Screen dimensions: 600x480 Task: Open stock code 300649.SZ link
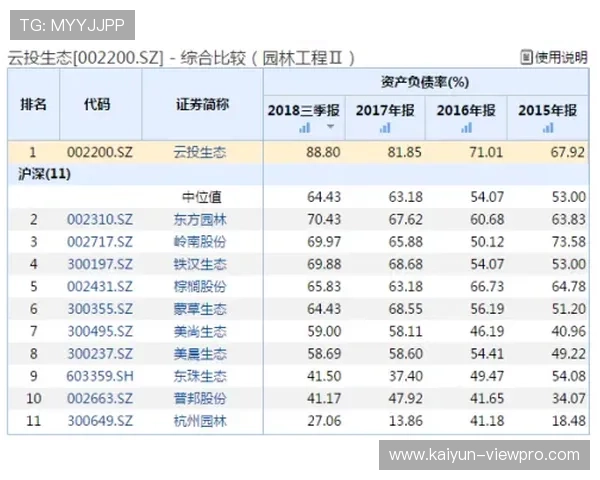100,421
